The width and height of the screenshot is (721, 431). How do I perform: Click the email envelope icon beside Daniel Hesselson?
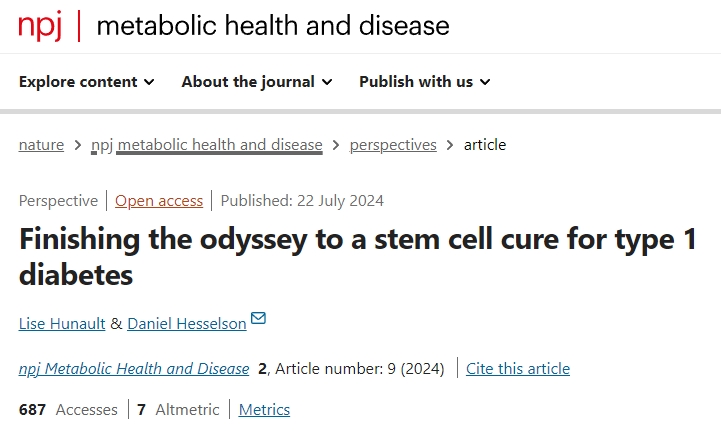tap(259, 319)
